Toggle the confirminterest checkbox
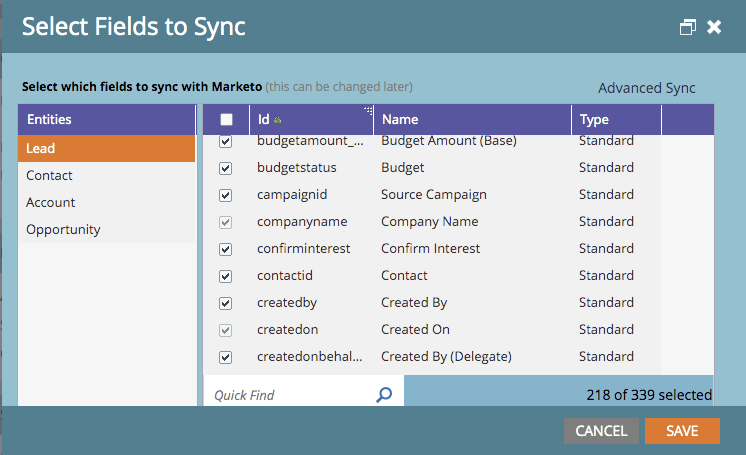Image resolution: width=746 pixels, height=455 pixels. coord(226,249)
